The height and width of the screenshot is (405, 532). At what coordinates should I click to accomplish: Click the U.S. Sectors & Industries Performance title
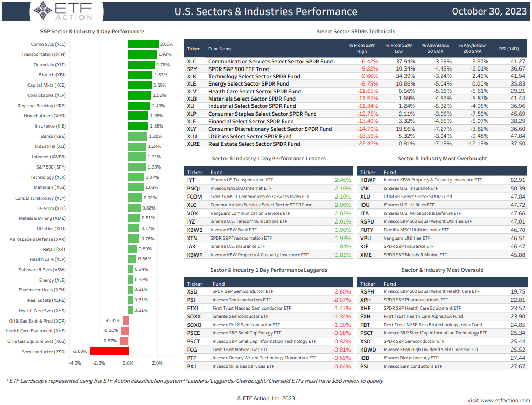[265, 11]
